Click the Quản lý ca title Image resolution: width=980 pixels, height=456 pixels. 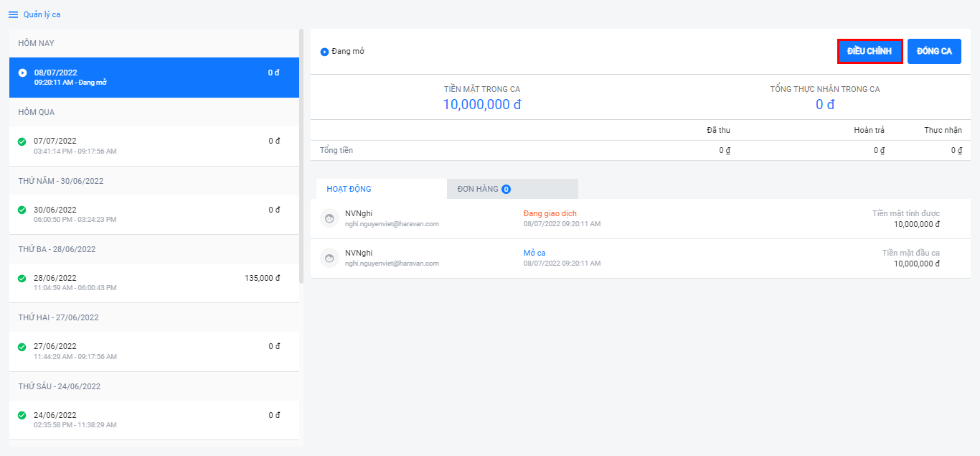click(42, 14)
